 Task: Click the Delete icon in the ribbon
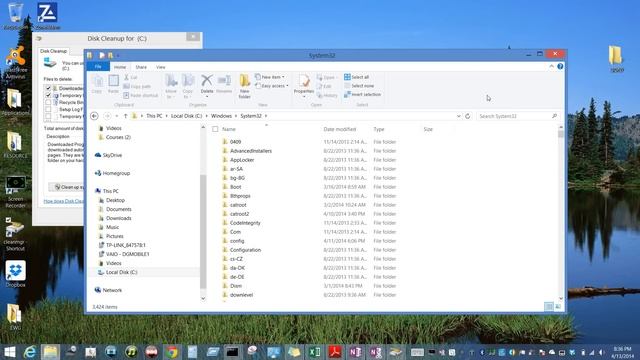(x=207, y=80)
